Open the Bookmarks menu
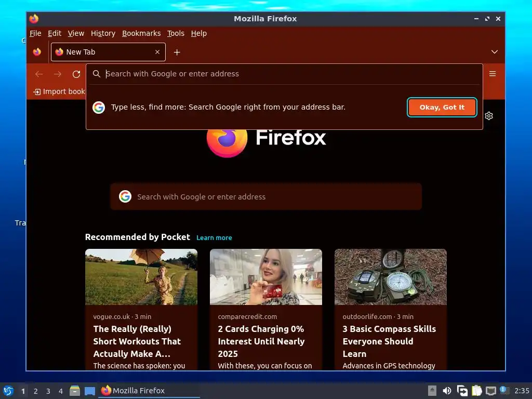This screenshot has width=532, height=399. pyautogui.click(x=141, y=33)
